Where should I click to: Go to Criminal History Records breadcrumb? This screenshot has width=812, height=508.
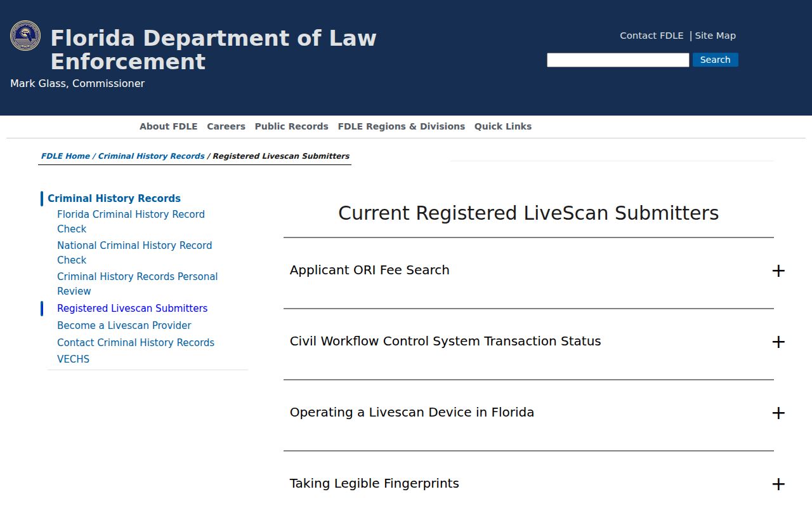tap(151, 156)
